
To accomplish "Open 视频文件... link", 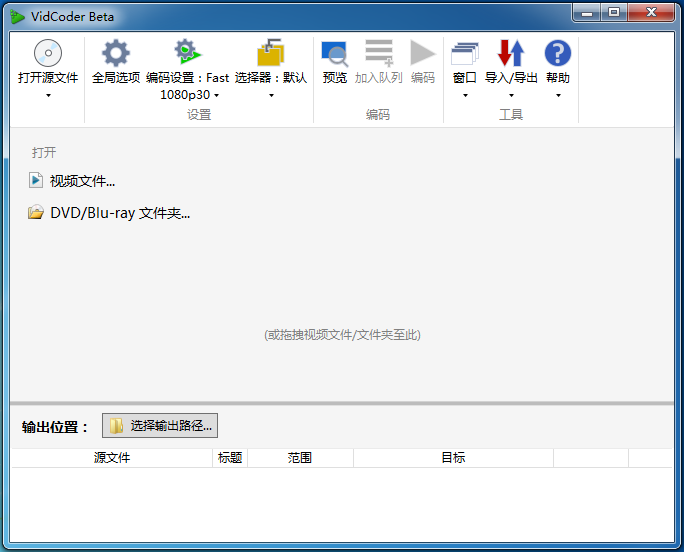I will 82,181.
